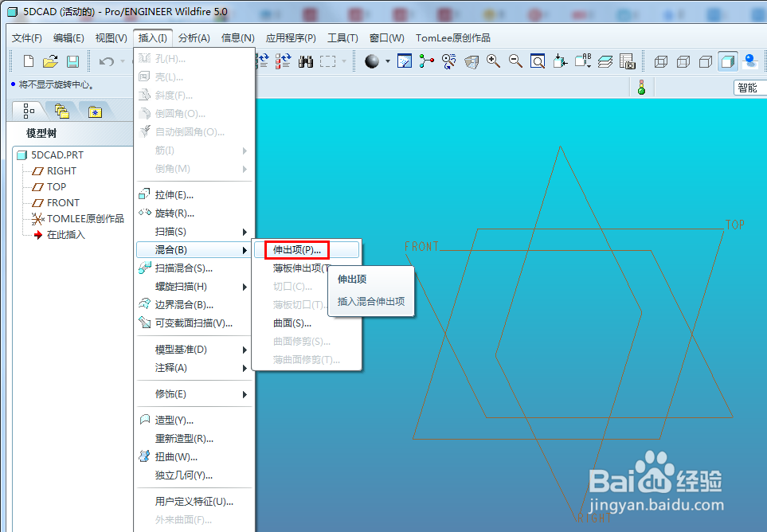The image size is (767, 532).
Task: Open the appearance gallery dropdown arrow
Action: tap(388, 61)
